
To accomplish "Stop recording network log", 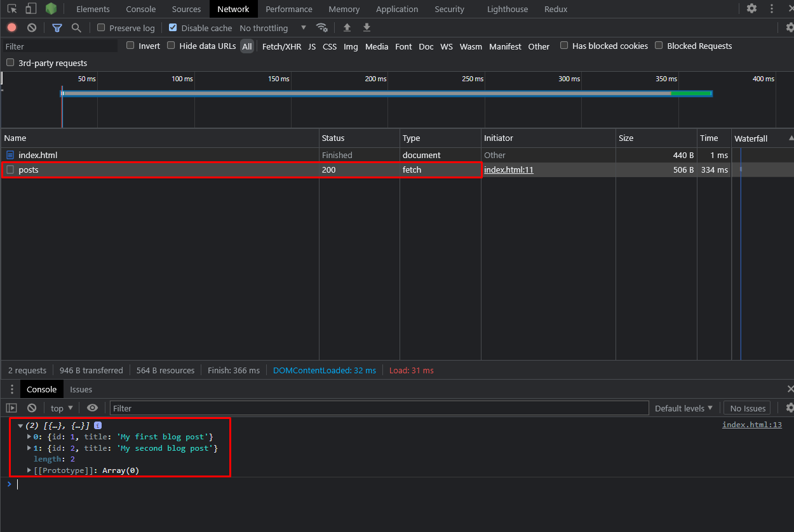I will tap(11, 28).
